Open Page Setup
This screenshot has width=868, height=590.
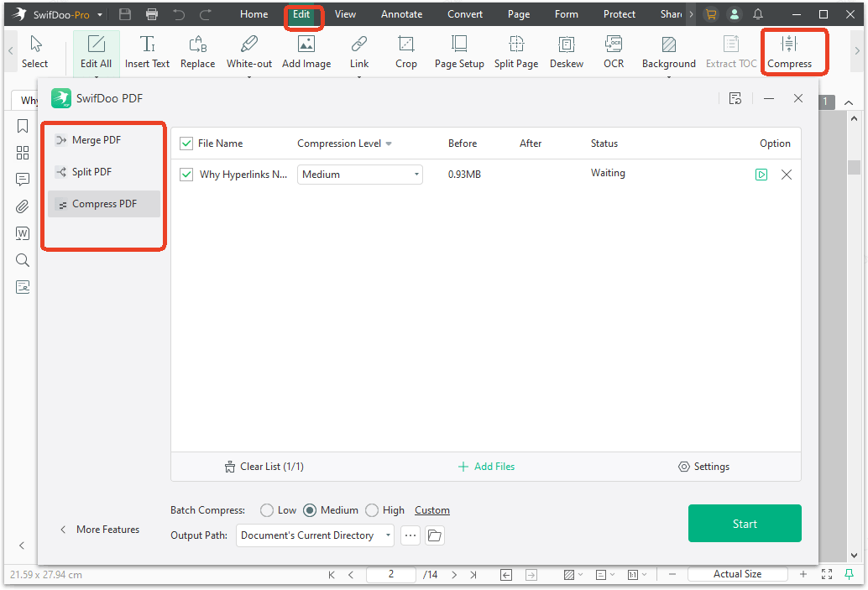(459, 51)
